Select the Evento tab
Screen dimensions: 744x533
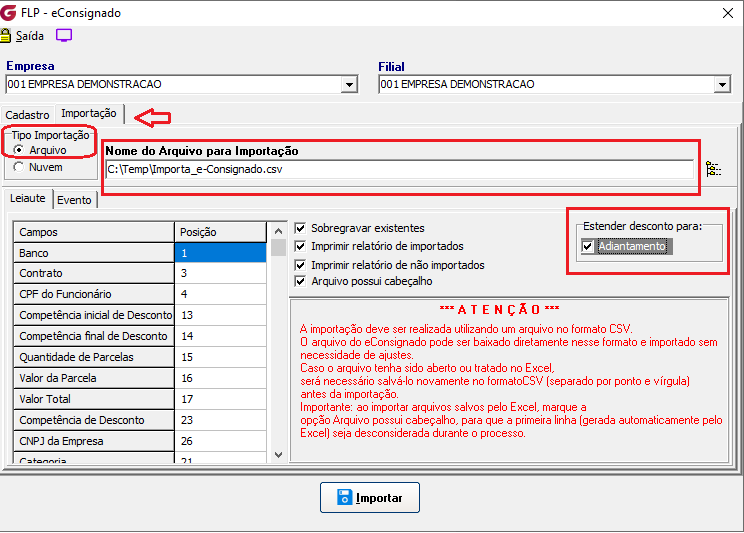coord(74,200)
